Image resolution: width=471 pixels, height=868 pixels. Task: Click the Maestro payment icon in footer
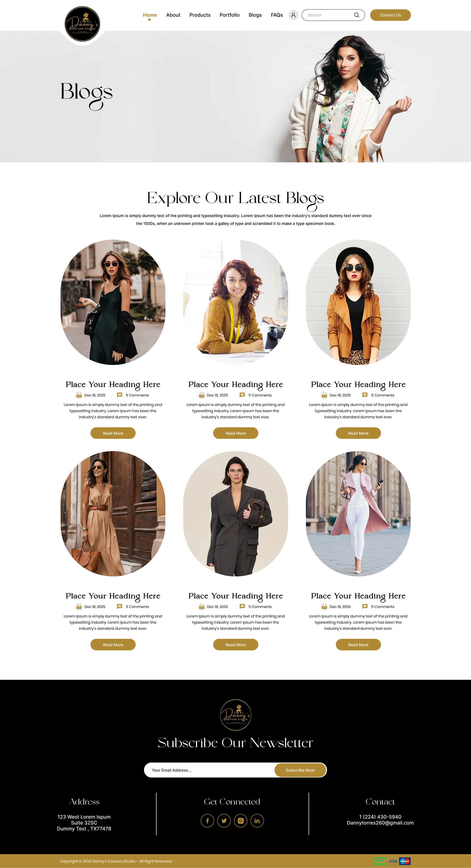pos(405,861)
